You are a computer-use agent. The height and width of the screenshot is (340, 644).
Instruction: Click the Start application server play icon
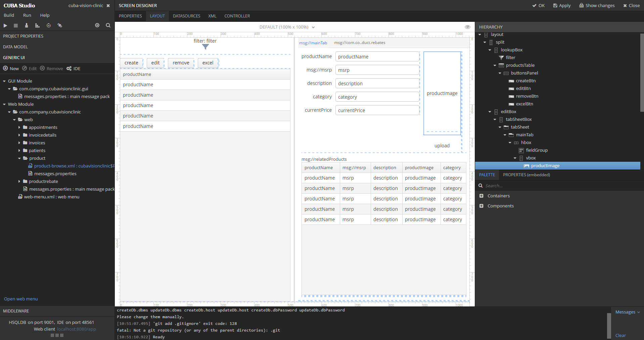pyautogui.click(x=5, y=26)
